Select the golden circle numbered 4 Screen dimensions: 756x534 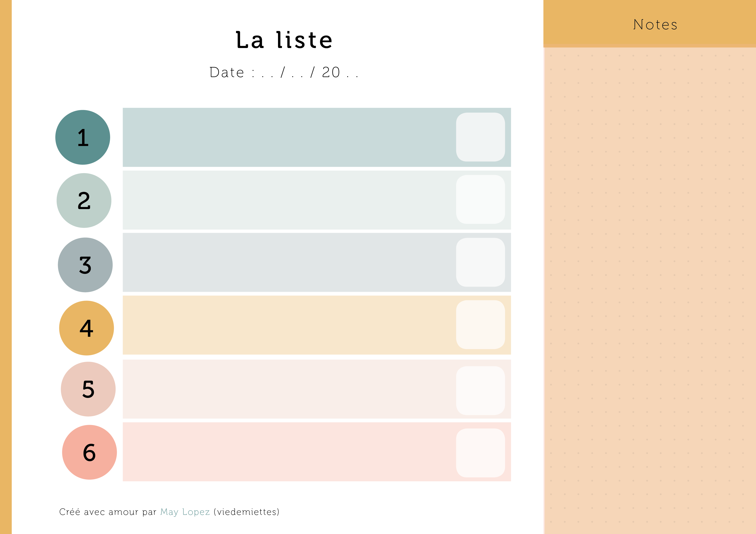coord(87,328)
